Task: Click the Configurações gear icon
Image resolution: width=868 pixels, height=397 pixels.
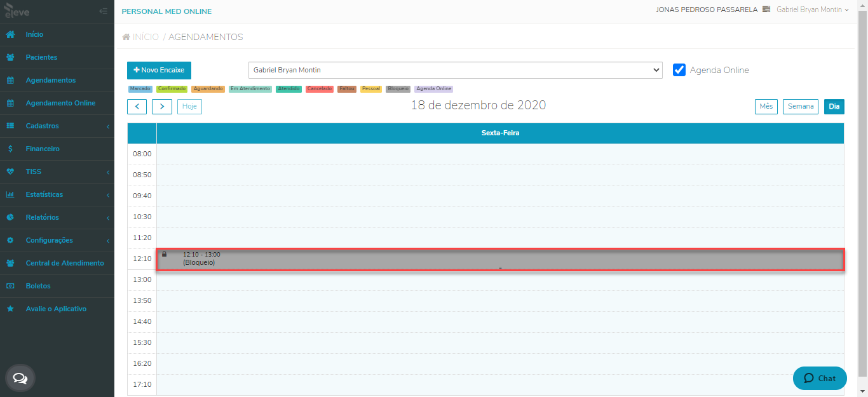Action: [x=10, y=240]
